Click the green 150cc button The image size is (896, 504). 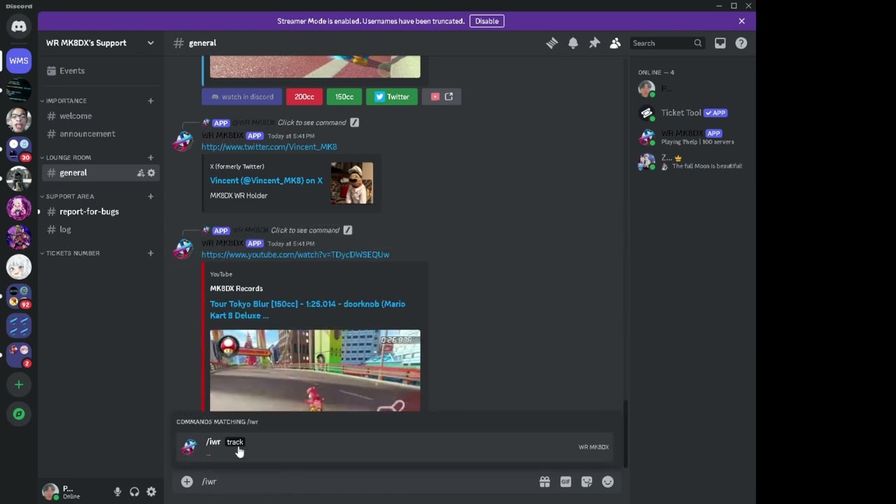tap(344, 97)
